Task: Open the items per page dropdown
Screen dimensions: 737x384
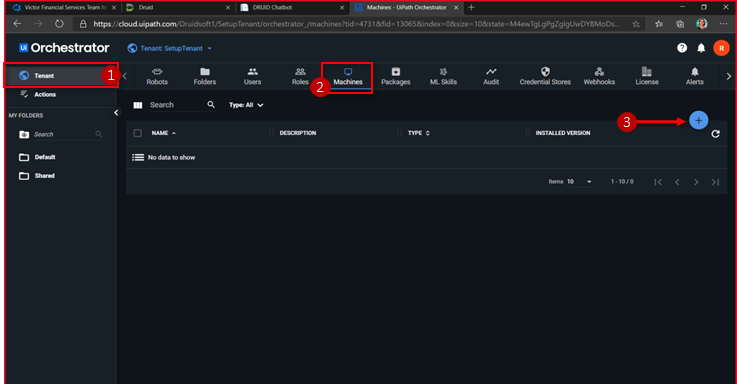Action: [x=579, y=182]
